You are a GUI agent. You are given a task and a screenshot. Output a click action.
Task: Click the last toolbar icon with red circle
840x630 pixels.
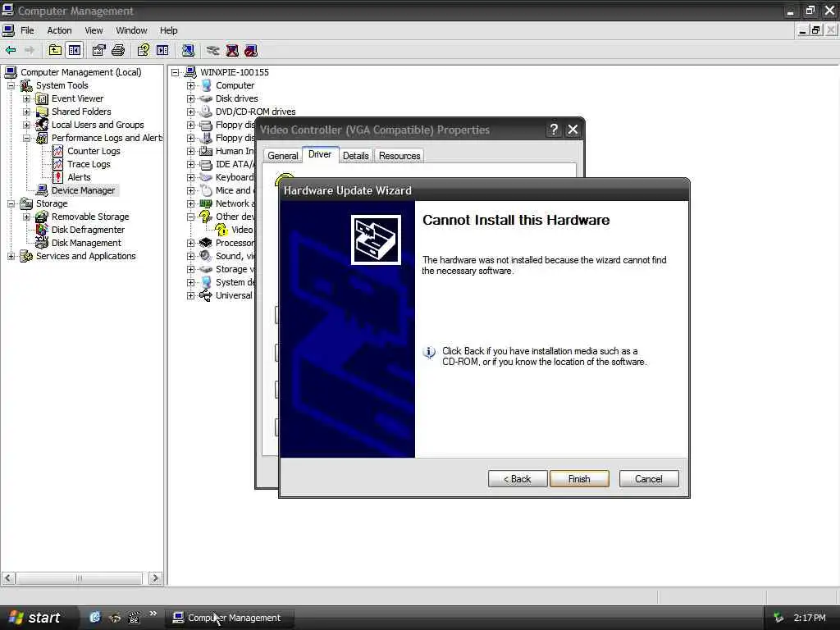[251, 50]
